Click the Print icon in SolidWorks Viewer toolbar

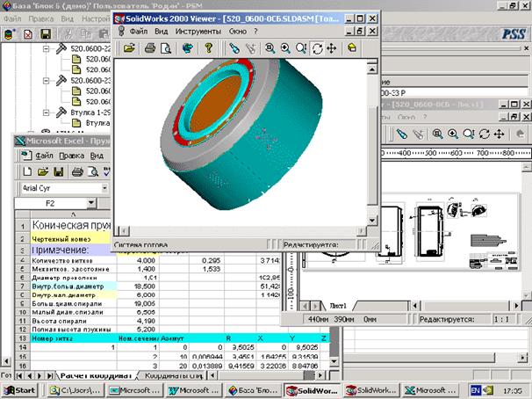point(150,48)
